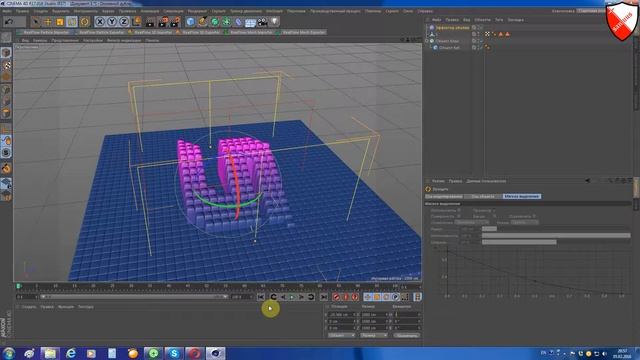640x360 pixels.
Task: Toggle enable checkmark of Clone object
Action: point(481,41)
